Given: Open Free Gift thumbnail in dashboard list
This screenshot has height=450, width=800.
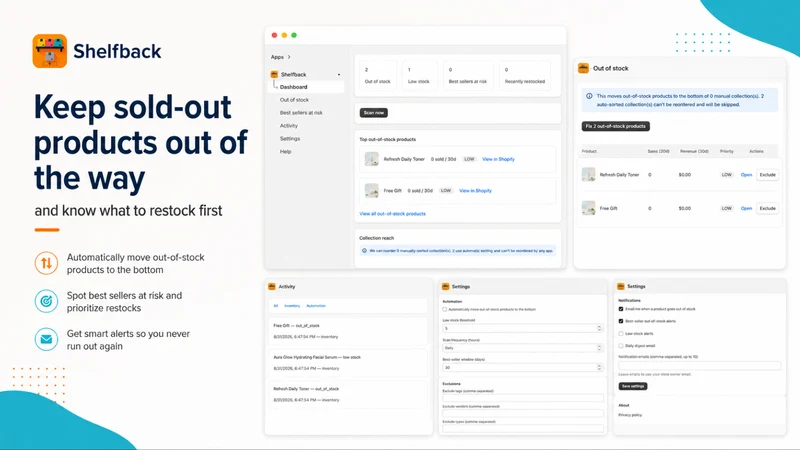Looking at the screenshot, I should [x=372, y=191].
